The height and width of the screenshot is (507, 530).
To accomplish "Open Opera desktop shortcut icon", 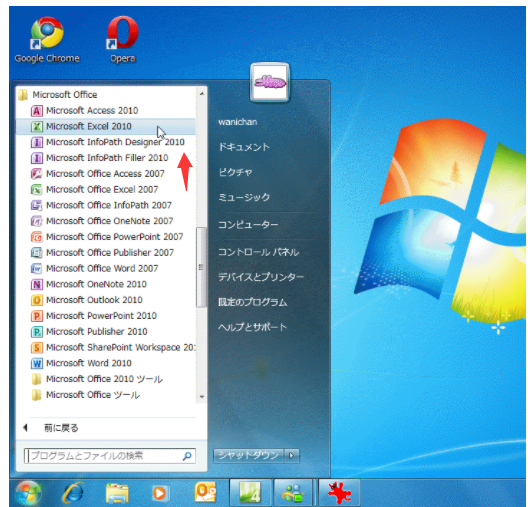I will (122, 33).
